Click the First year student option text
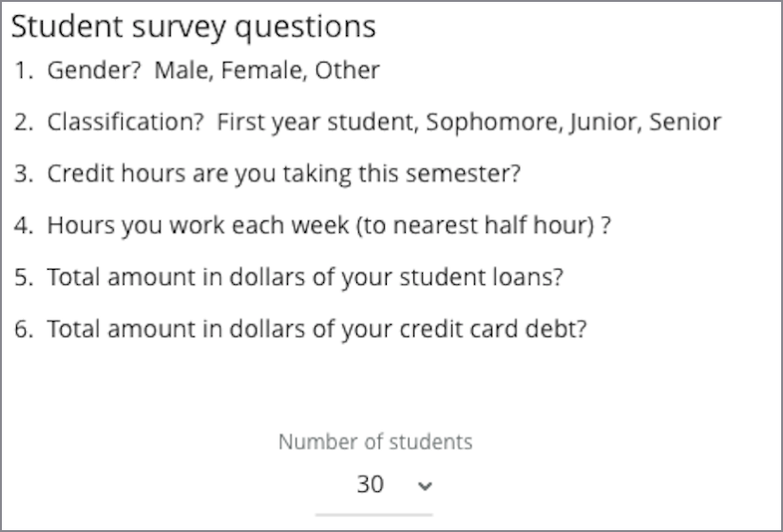Screen dimensions: 783x532 coord(315,123)
